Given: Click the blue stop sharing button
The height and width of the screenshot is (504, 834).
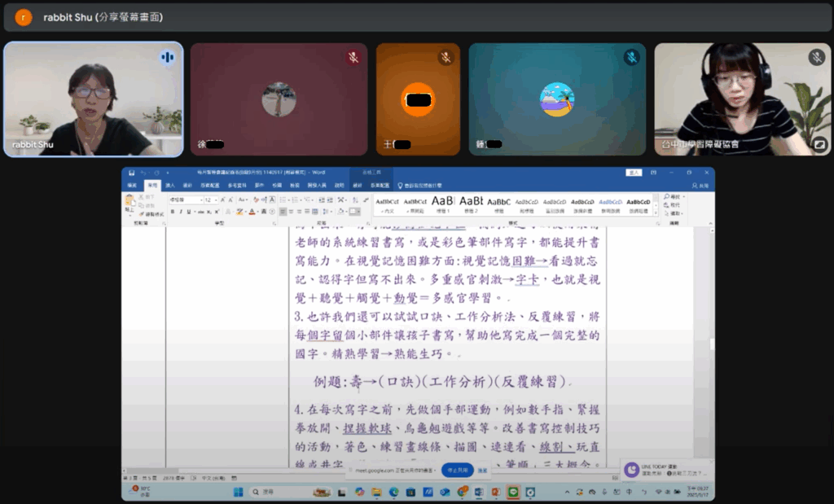Looking at the screenshot, I should (x=458, y=470).
